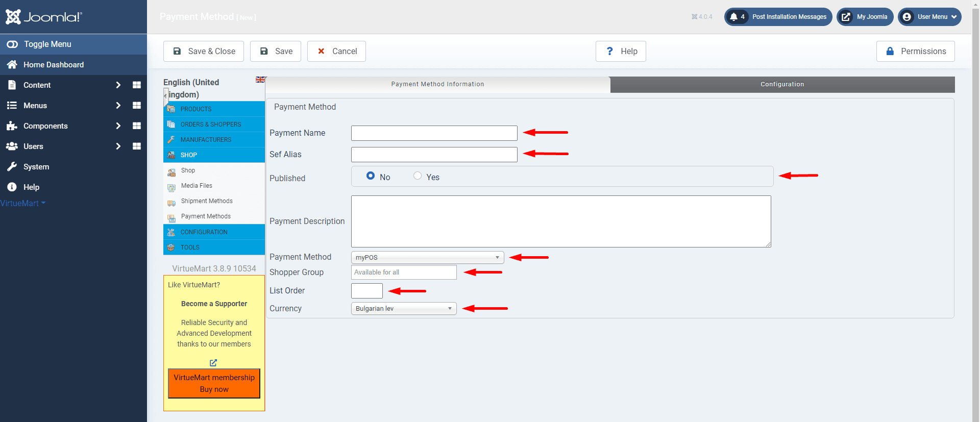Expand the Menus chevron
Image resolution: width=980 pixels, height=422 pixels.
[118, 106]
